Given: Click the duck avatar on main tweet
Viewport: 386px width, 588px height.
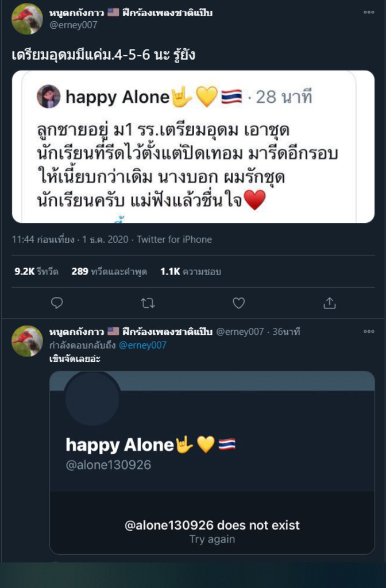Looking at the screenshot, I should click(x=27, y=19).
